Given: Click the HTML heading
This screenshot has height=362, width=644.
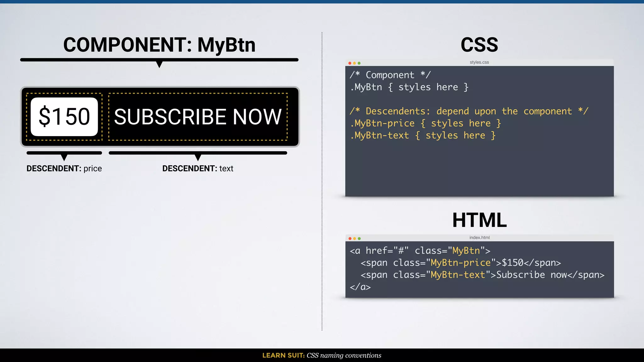Looking at the screenshot, I should click(480, 220).
